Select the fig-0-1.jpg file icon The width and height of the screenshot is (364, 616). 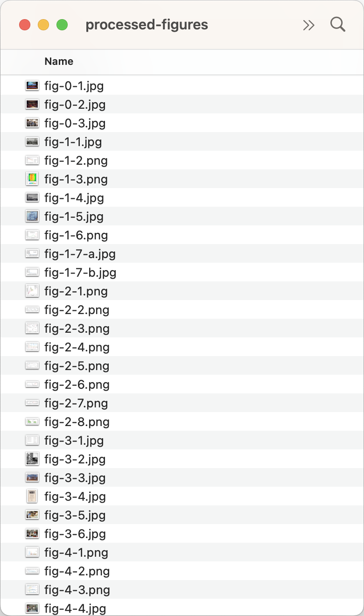coord(32,85)
